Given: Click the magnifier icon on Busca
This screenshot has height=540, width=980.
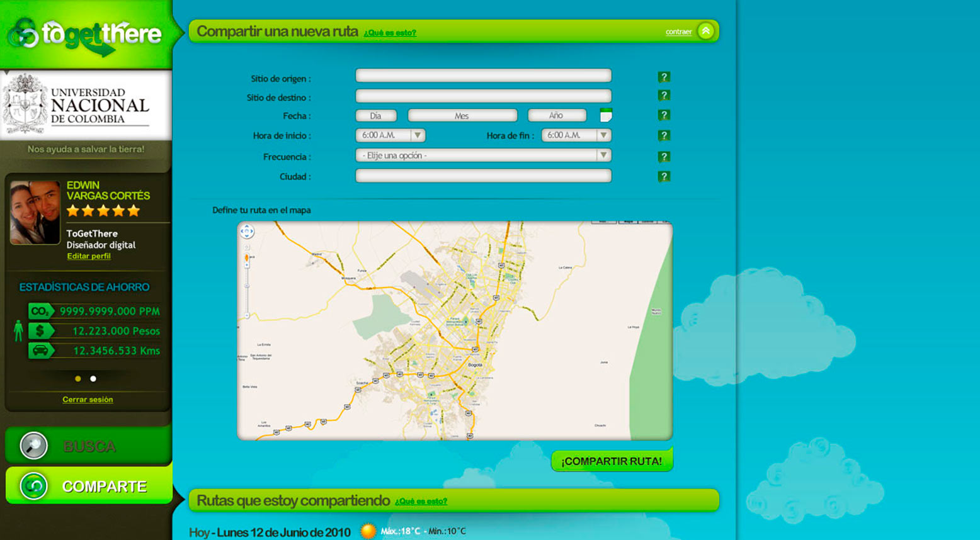Looking at the screenshot, I should 33,446.
